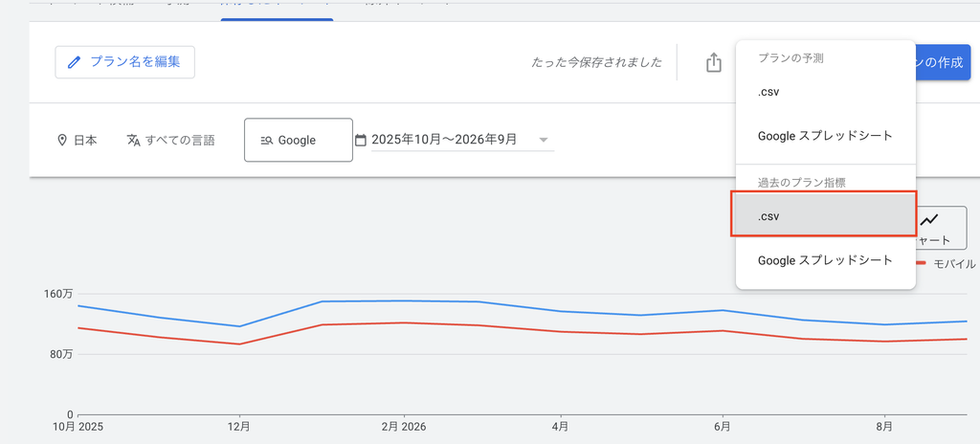The image size is (980, 444).
Task: Click the share/download export icon
Action: pyautogui.click(x=714, y=62)
